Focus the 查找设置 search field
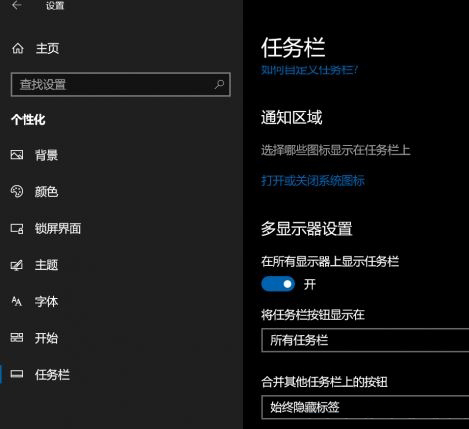Image resolution: width=469 pixels, height=429 pixels. [121, 84]
